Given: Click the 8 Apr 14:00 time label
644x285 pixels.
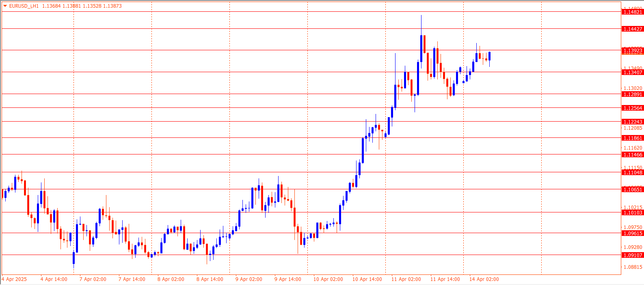Looking at the screenshot, I should coord(210,279).
